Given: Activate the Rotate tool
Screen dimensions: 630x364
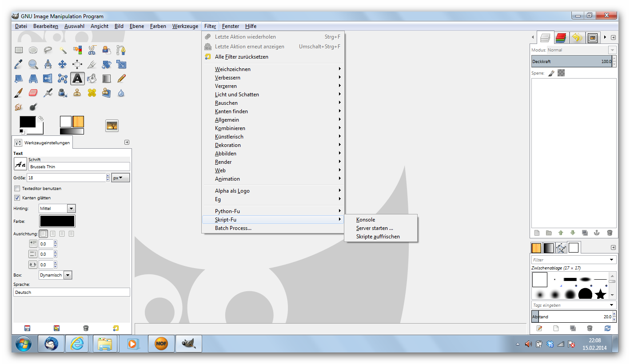Looking at the screenshot, I should click(107, 64).
